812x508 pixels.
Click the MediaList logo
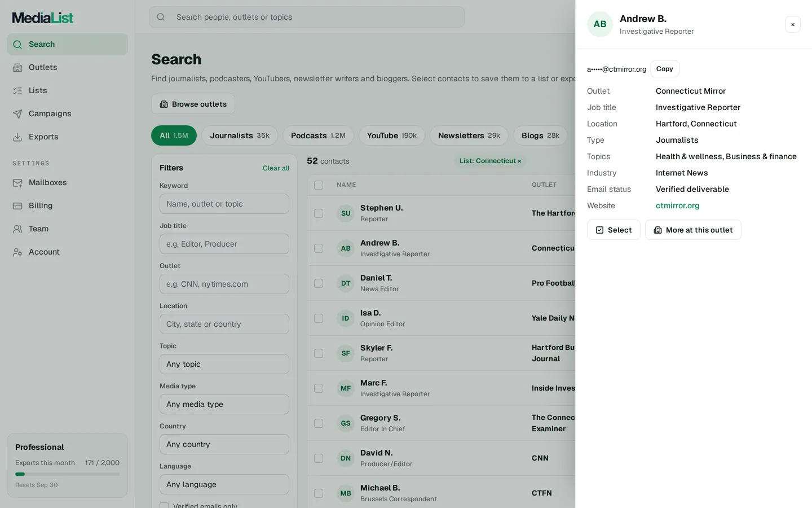43,18
